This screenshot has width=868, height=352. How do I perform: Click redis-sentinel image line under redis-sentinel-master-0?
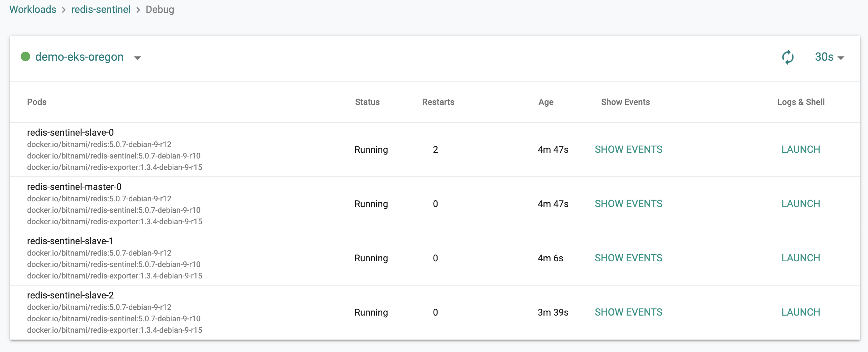tap(114, 210)
